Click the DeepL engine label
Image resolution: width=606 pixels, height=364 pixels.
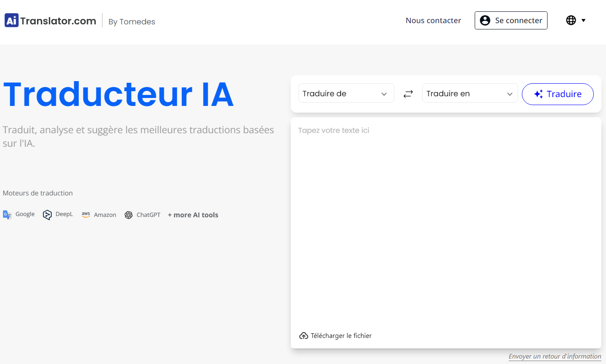64,214
